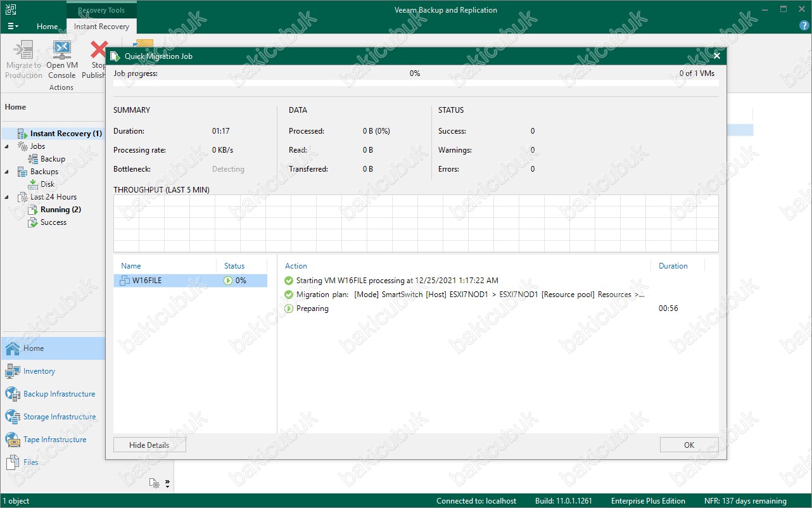Collapse the Last 24 Hours node
The height and width of the screenshot is (508, 812).
click(x=7, y=197)
